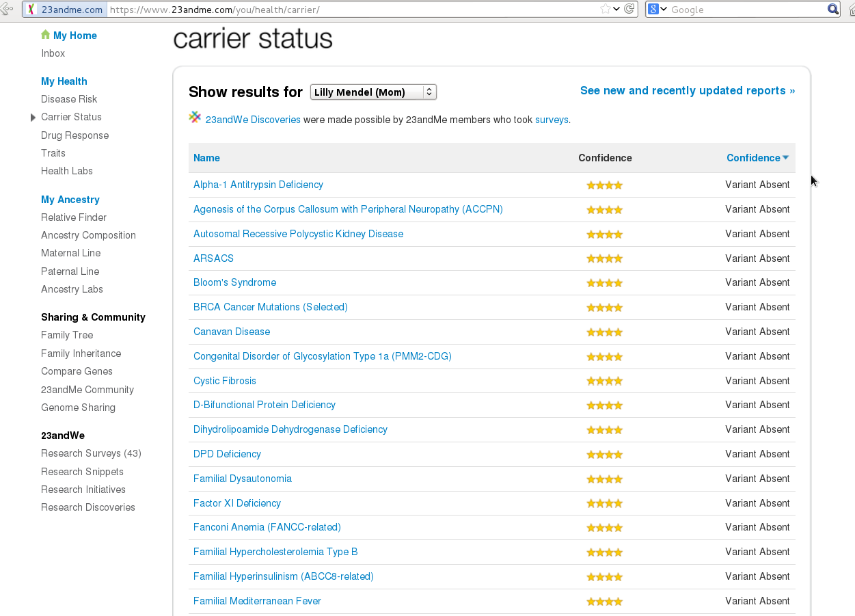Click the Name column header
Image resolution: width=855 pixels, height=616 pixels.
click(x=206, y=158)
